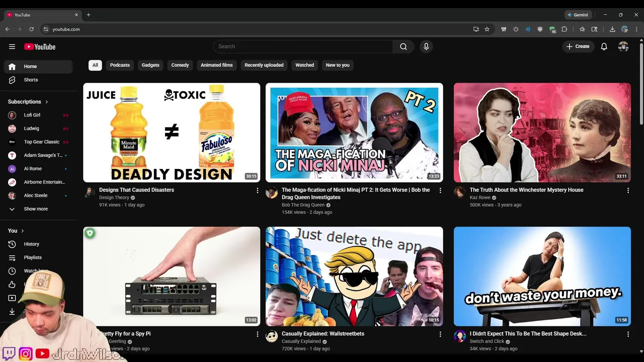Select the Podcasts filter chip

pos(120,65)
